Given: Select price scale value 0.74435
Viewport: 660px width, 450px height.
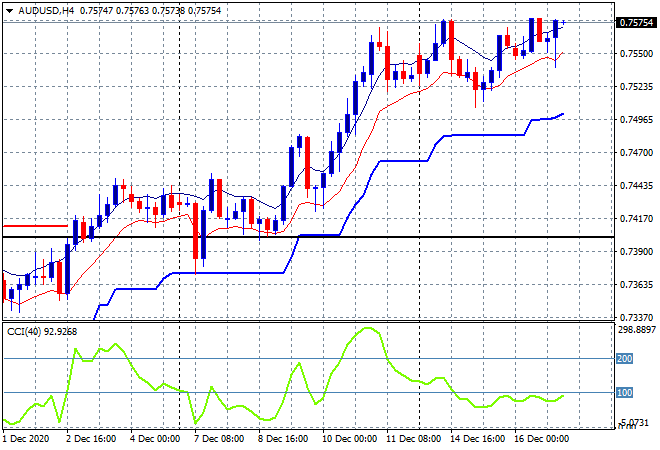Looking at the screenshot, I should coord(636,186).
